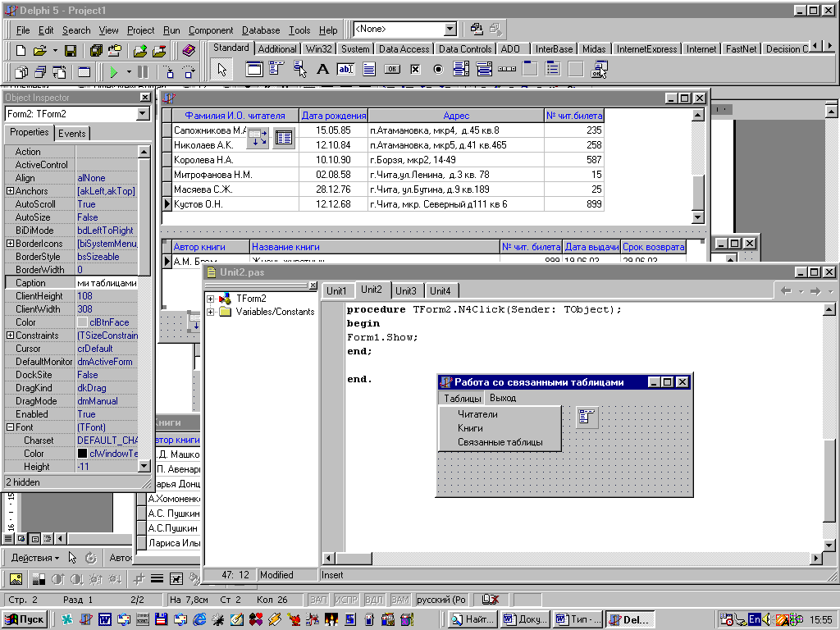Click the Пуск Start button
Viewport: 840px width, 630px height.
click(25, 619)
